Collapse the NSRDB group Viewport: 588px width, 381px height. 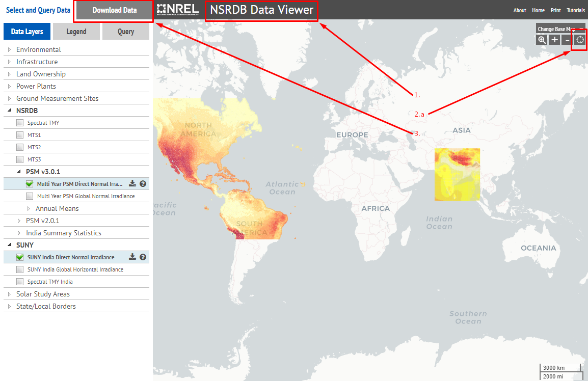pos(9,111)
